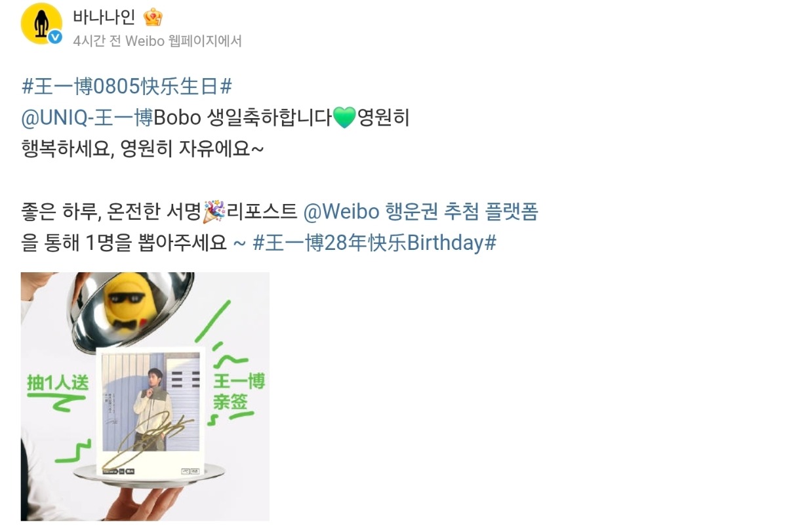Click the signed photo card of the man

coord(150,411)
